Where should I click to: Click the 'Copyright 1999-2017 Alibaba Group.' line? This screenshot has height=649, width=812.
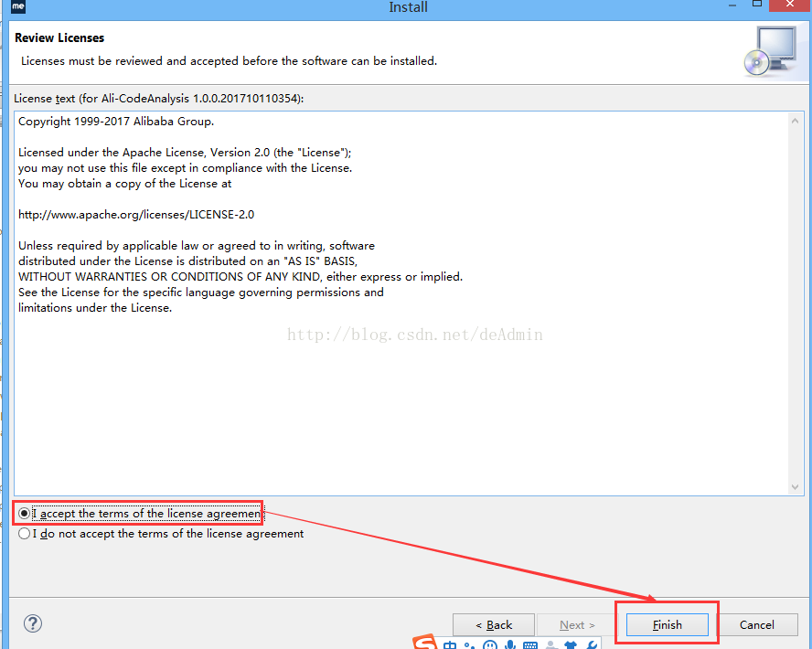(x=116, y=122)
